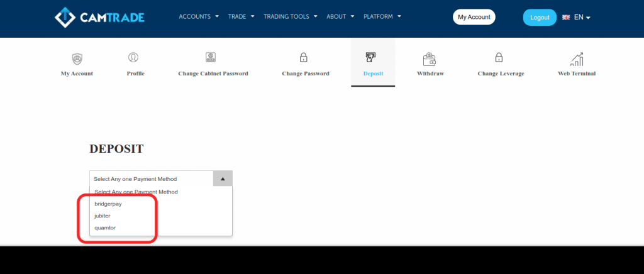This screenshot has height=274, width=644.
Task: Click the Change Cabinet Password safe icon
Action: pos(211,57)
